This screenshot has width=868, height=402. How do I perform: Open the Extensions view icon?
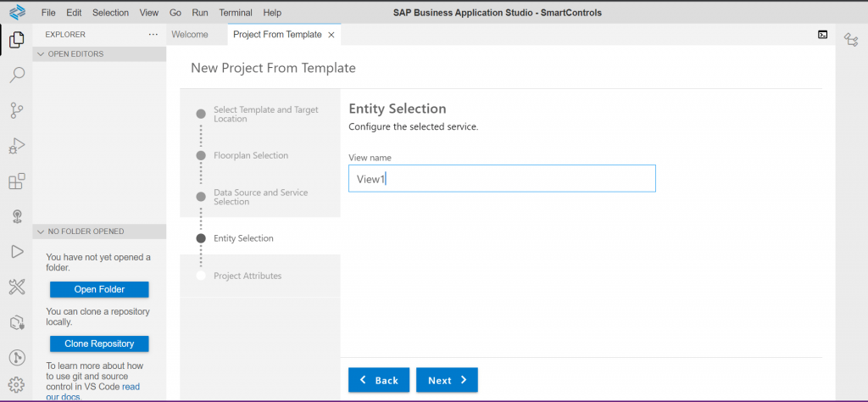click(17, 181)
